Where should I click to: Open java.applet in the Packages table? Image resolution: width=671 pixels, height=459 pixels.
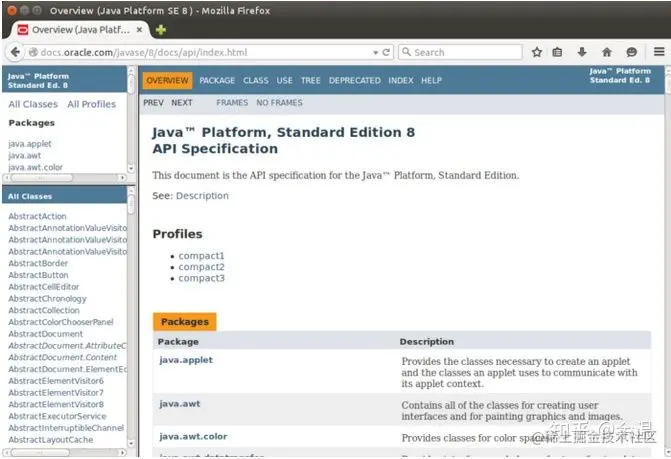click(x=186, y=360)
